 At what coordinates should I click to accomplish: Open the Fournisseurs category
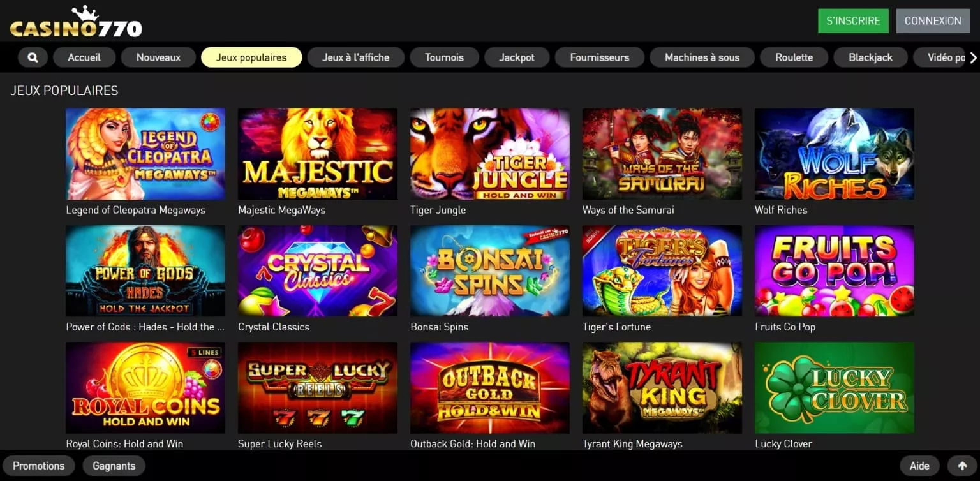(600, 57)
